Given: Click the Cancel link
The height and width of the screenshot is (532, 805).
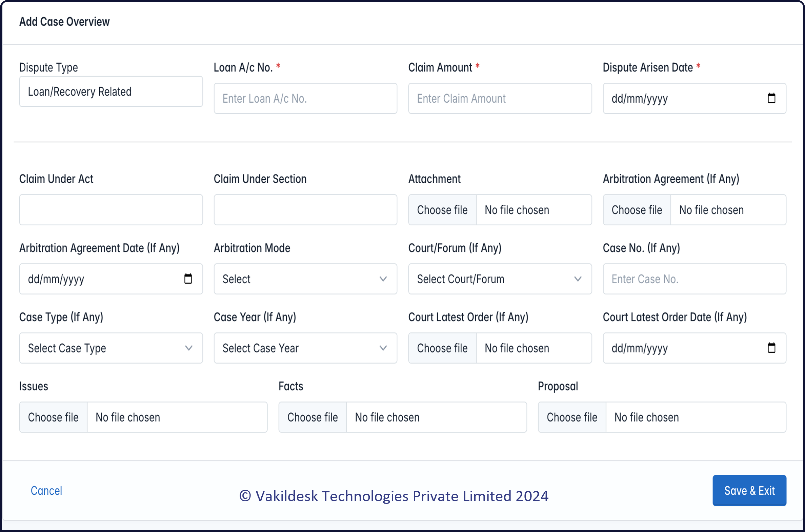Looking at the screenshot, I should (46, 491).
